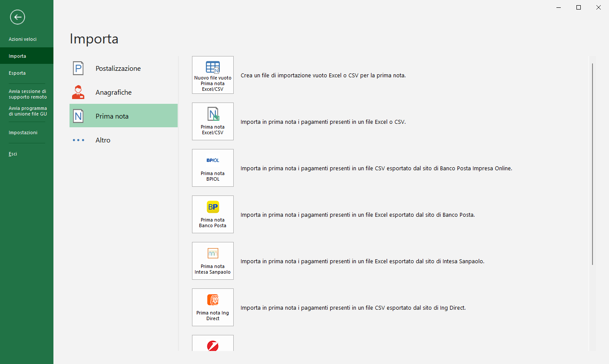Select Importa in the green sidebar

[x=17, y=56]
